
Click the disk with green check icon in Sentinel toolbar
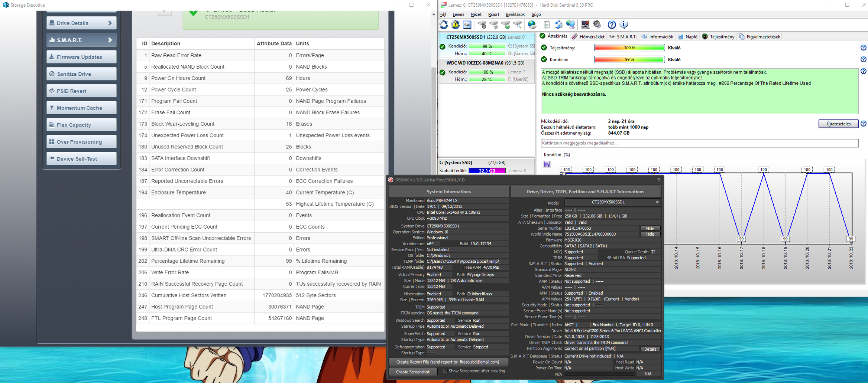point(506,25)
